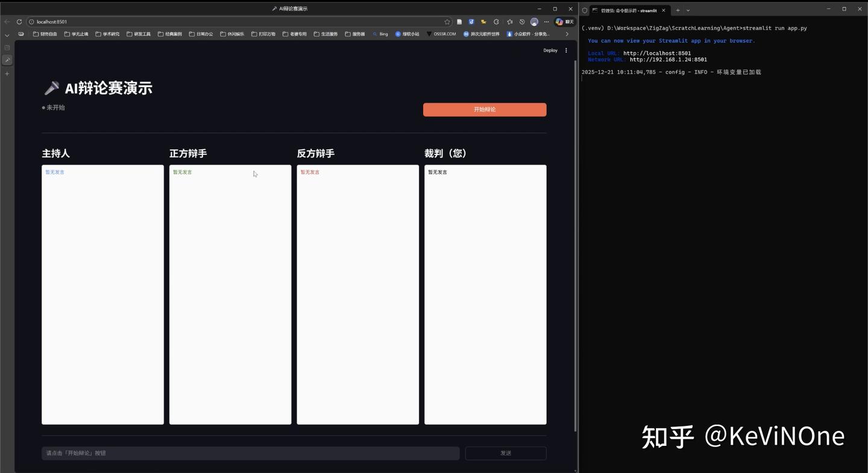Open the Streamlit three-dot menu
868x473 pixels.
pos(565,50)
